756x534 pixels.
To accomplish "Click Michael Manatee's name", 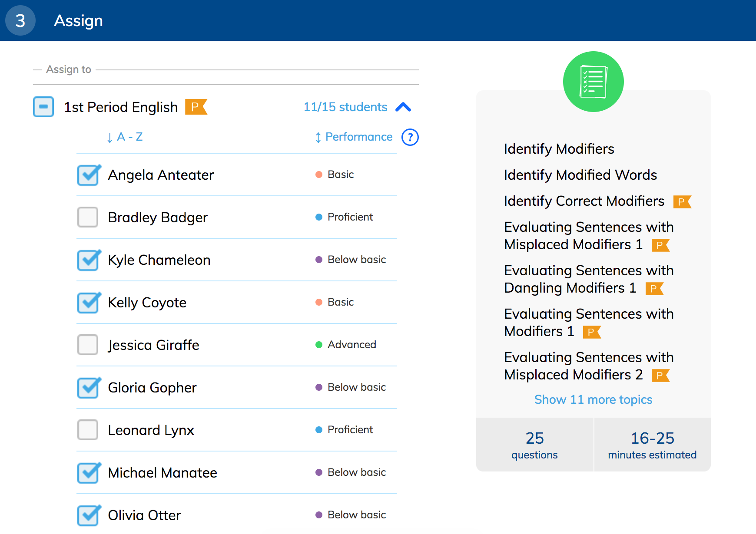I will point(162,473).
